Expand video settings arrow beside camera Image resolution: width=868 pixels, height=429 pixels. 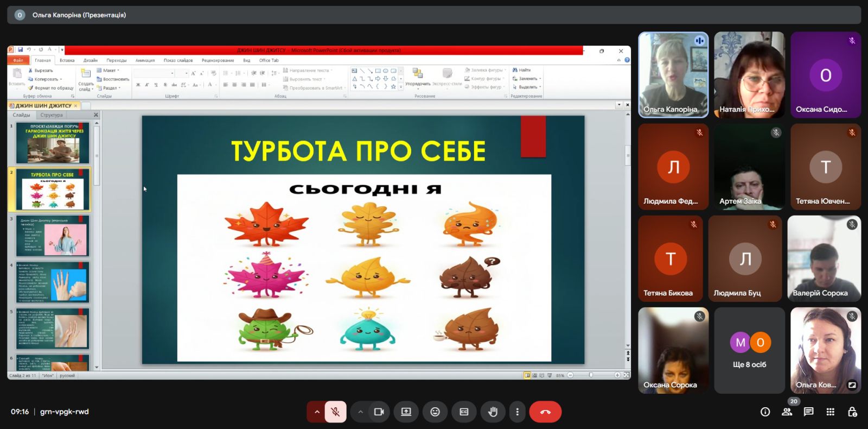pyautogui.click(x=360, y=412)
